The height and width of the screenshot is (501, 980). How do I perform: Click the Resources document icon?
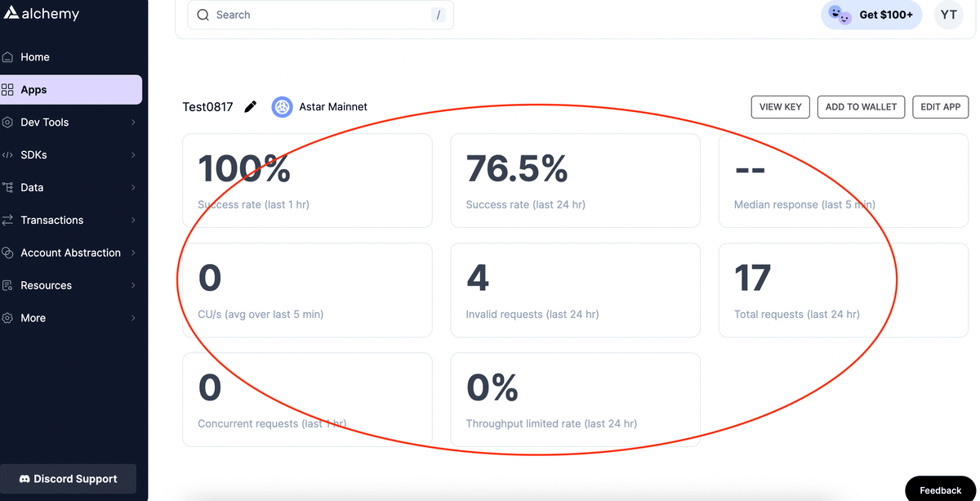pos(7,285)
